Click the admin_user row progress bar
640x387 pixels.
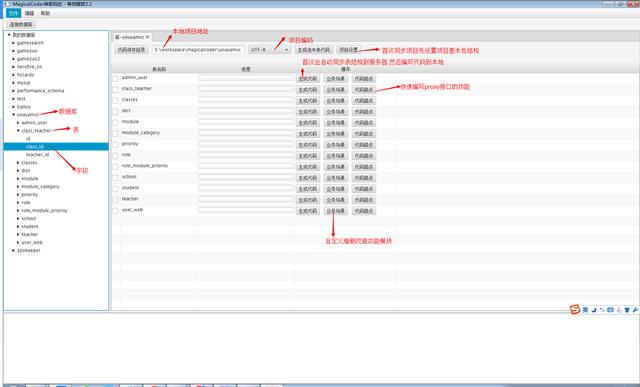click(246, 78)
